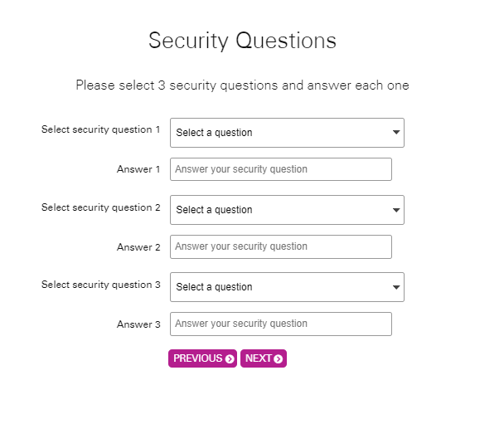Screen dimensions: 504x424
Task: Click the chevron icon on NEXT button
Action: [279, 358]
